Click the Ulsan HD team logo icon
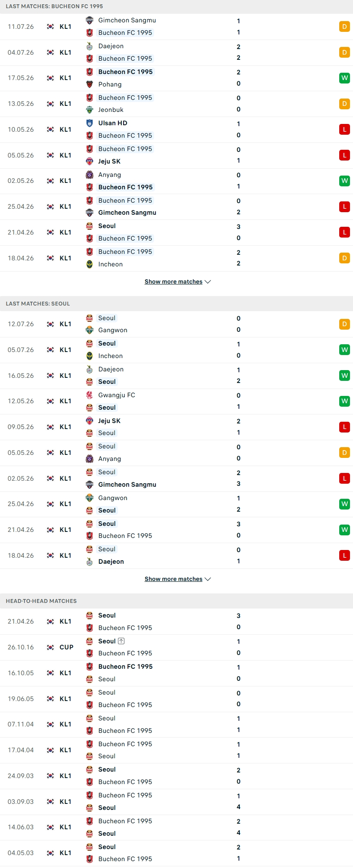Image resolution: width=353 pixels, height=868 pixels. click(x=90, y=123)
